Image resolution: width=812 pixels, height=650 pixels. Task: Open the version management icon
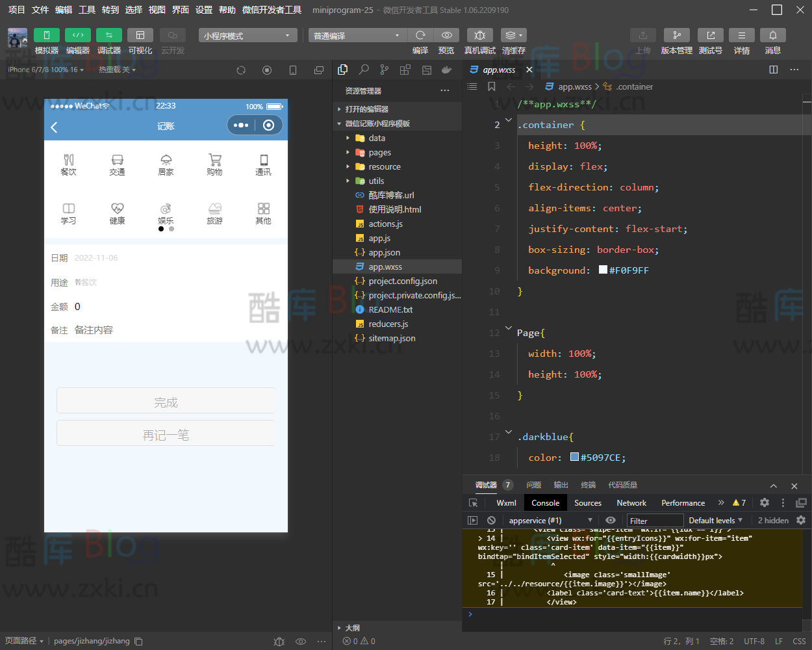[676, 35]
